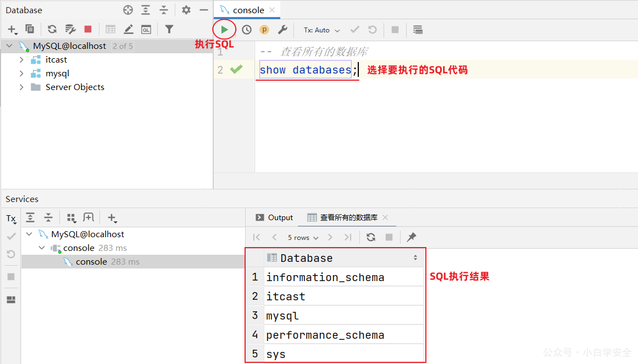Collapse MySQL@localhost node in Services tree

(x=29, y=234)
